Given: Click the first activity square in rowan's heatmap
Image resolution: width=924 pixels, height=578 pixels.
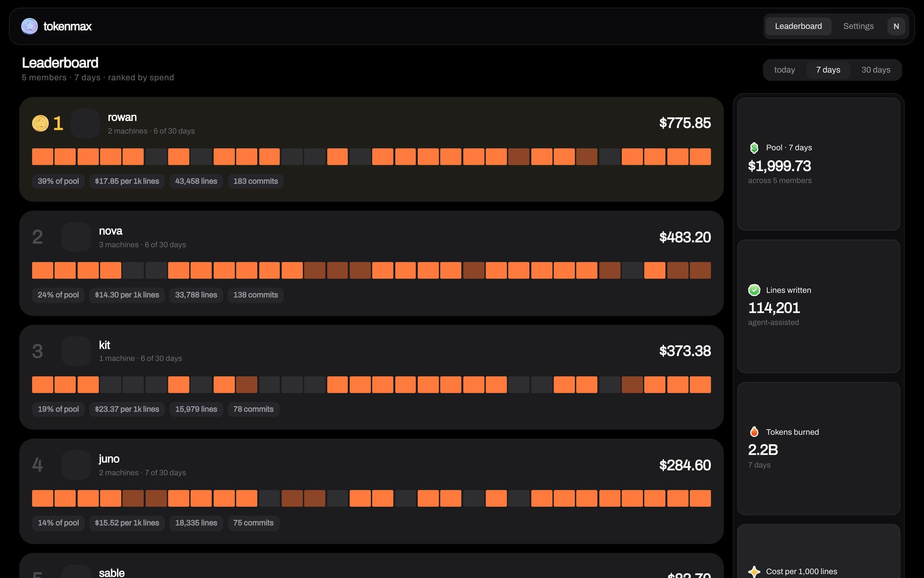Looking at the screenshot, I should point(42,156).
